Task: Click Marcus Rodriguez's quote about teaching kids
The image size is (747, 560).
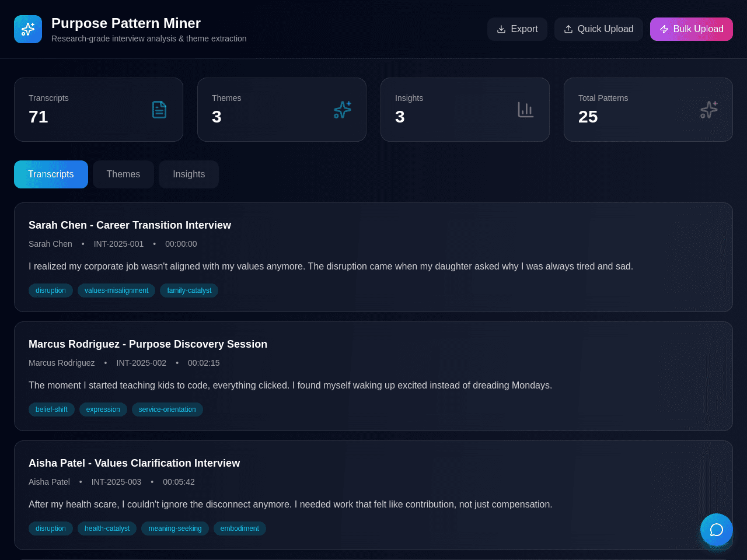Action: (x=290, y=385)
